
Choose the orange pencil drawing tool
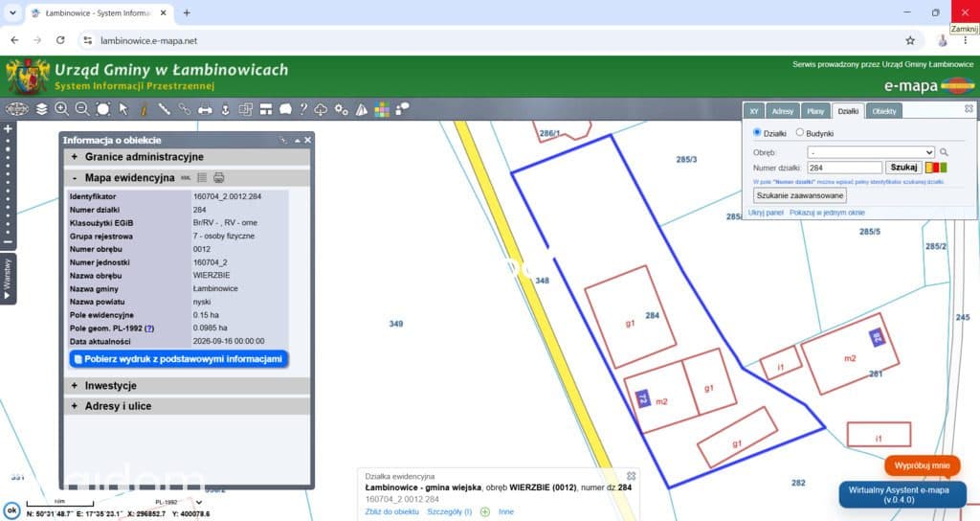[x=144, y=109]
